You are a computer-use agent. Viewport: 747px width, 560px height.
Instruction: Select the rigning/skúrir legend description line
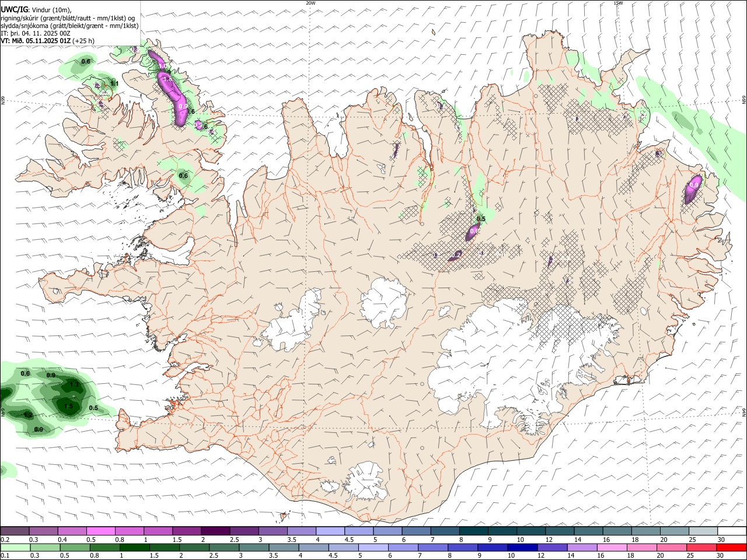coord(68,18)
